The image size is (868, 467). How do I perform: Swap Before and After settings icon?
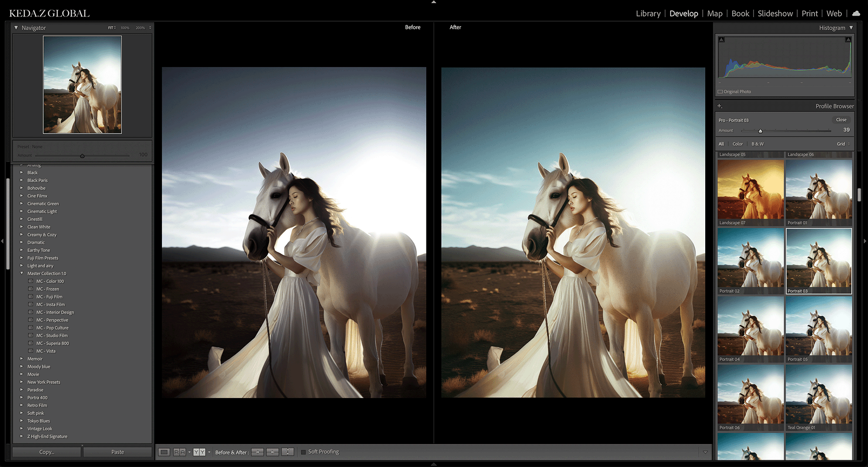(x=288, y=452)
